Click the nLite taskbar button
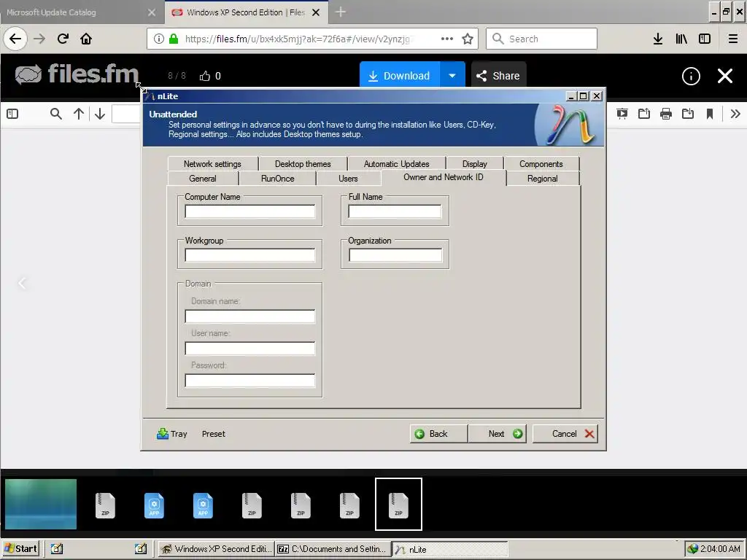This screenshot has width=747, height=560. tap(449, 549)
